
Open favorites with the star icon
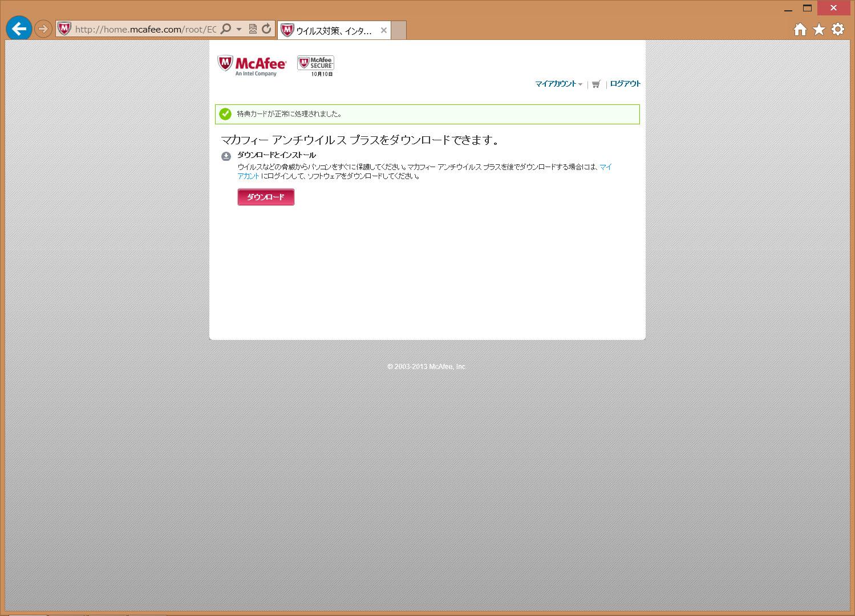point(819,29)
